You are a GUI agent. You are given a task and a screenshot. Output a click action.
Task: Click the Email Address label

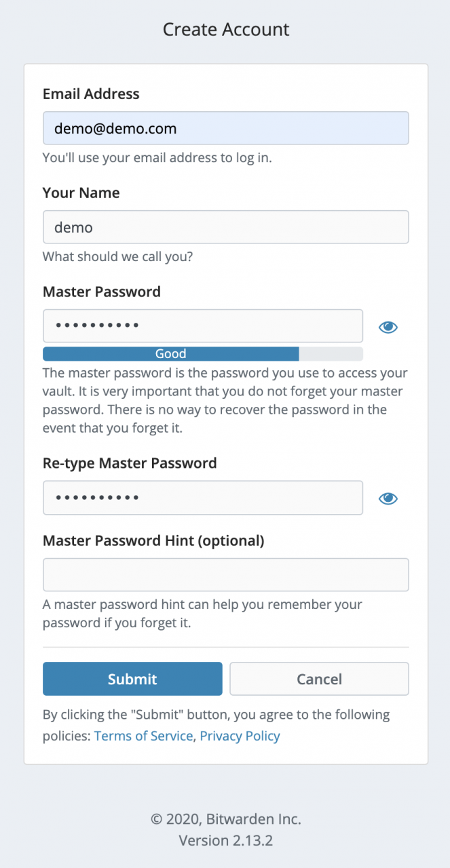coord(91,94)
